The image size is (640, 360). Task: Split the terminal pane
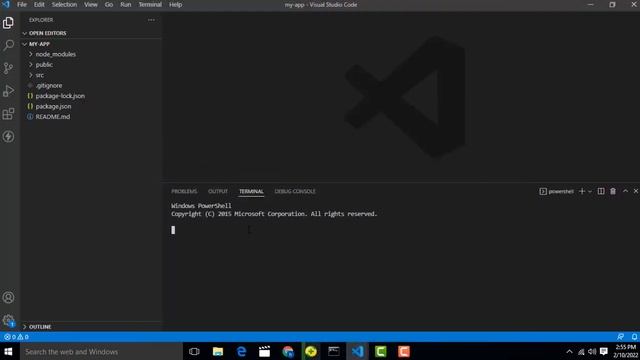[601, 191]
